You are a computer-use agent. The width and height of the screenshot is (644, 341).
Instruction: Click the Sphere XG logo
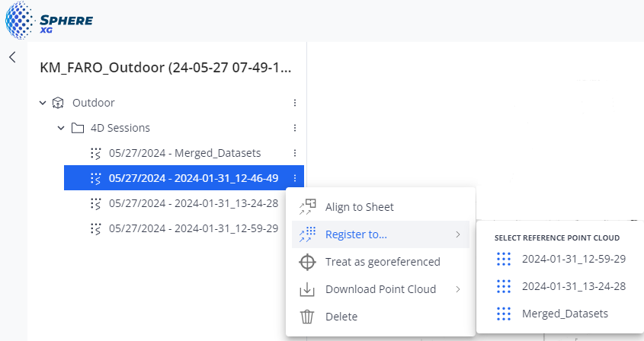tap(49, 21)
